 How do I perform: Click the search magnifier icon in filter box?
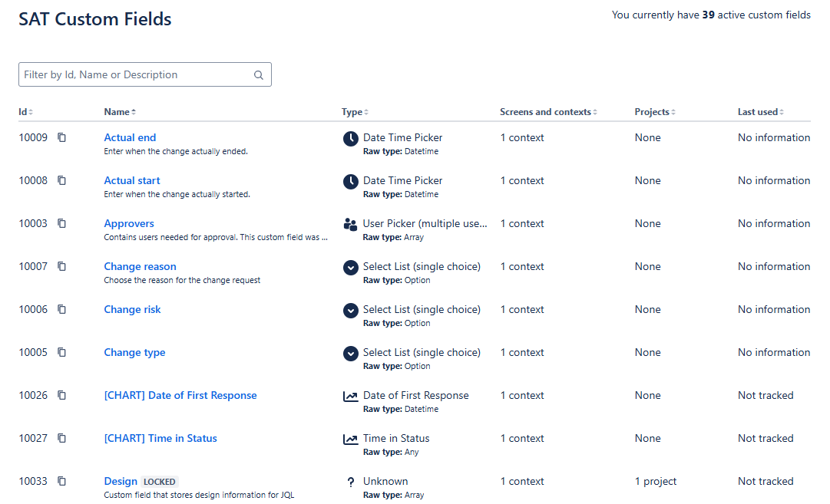coord(259,75)
